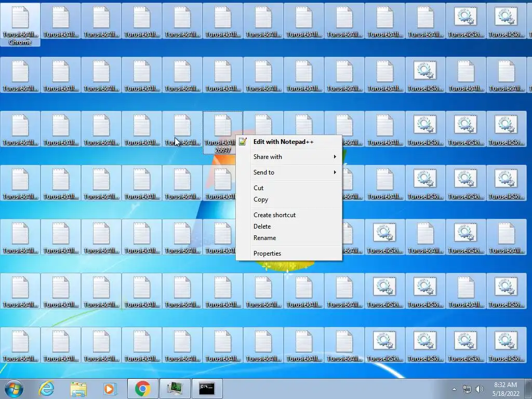
Task: Open Windows Explorer from the taskbar
Action: point(78,389)
